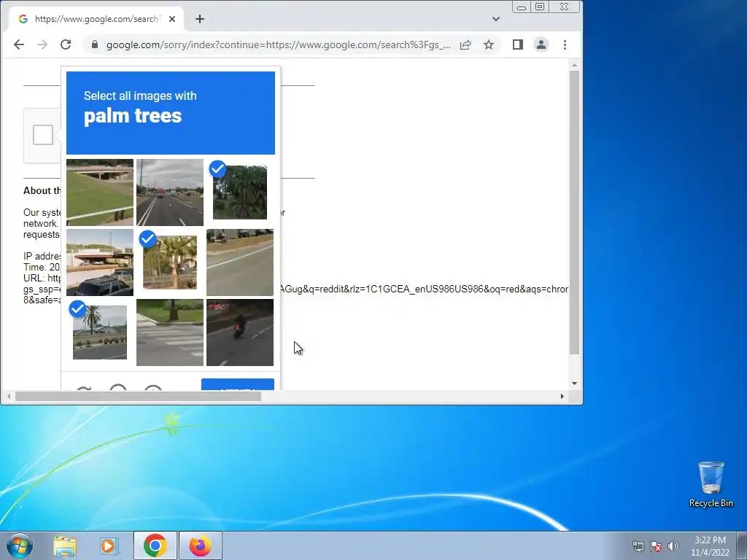
Task: Select the motorcycle rider image tile
Action: [x=239, y=332]
